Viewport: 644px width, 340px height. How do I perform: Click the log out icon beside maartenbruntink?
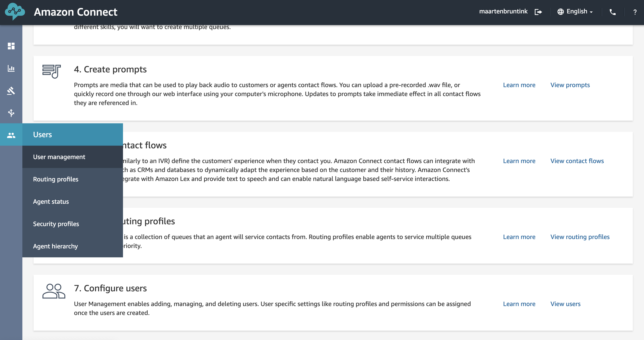(x=538, y=12)
